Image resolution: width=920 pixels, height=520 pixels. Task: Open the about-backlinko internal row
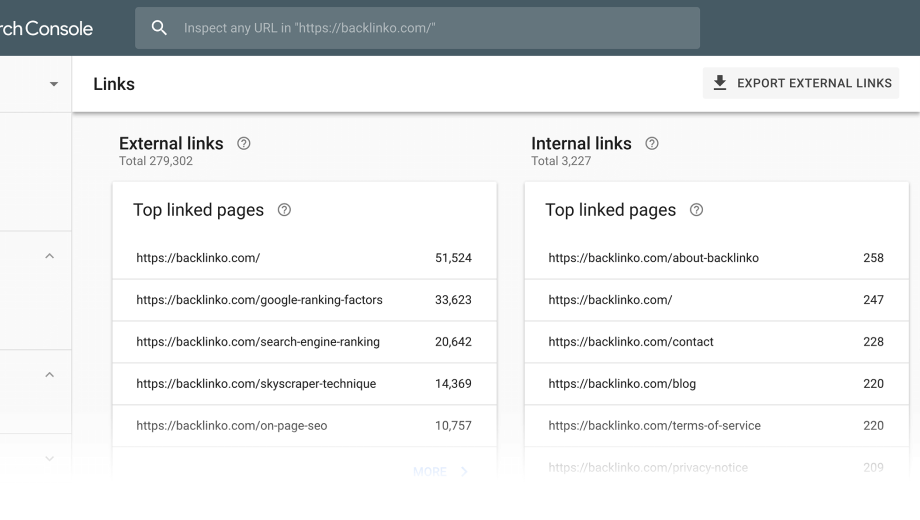coord(716,258)
